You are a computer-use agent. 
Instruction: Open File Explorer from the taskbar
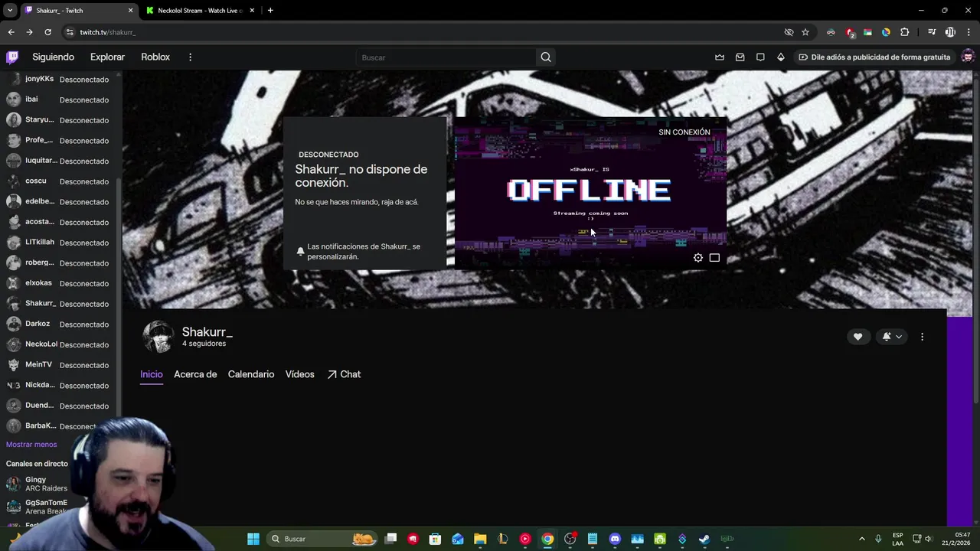pos(480,539)
